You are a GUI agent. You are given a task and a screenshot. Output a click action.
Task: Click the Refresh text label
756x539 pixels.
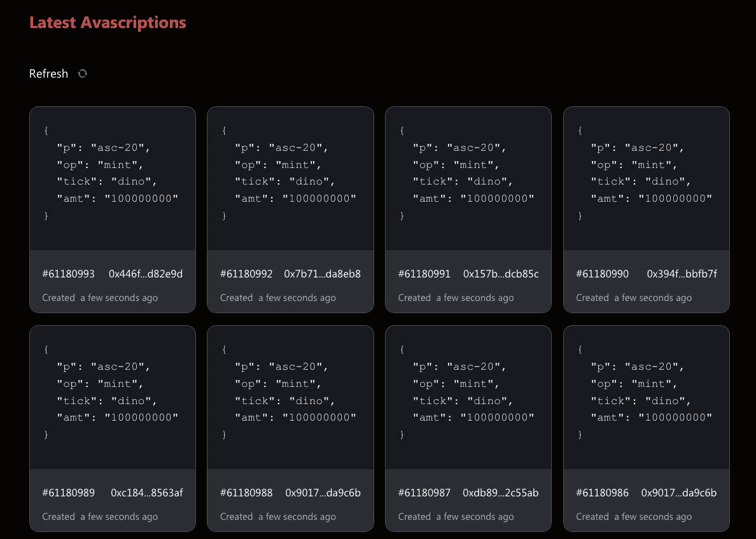coord(48,74)
